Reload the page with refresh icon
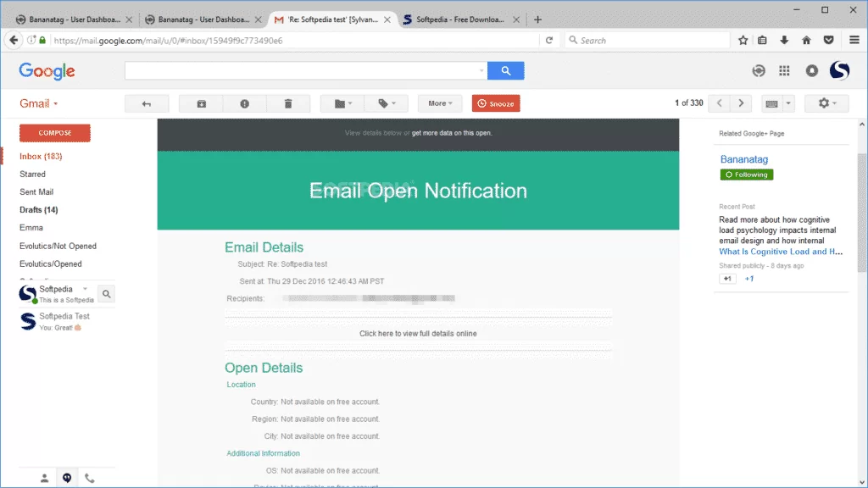The image size is (868, 488). pyautogui.click(x=549, y=41)
